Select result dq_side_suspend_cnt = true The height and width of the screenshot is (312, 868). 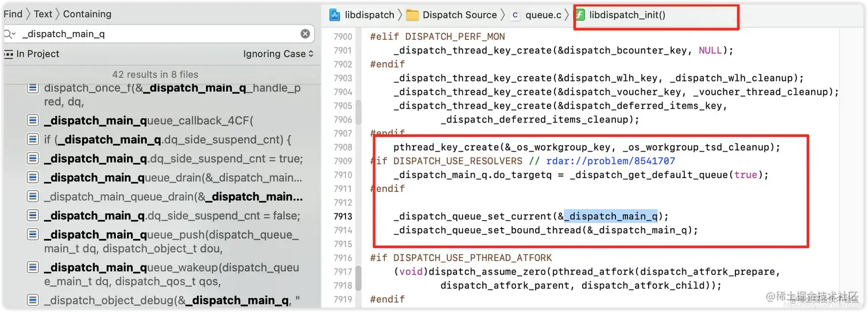tap(173, 159)
